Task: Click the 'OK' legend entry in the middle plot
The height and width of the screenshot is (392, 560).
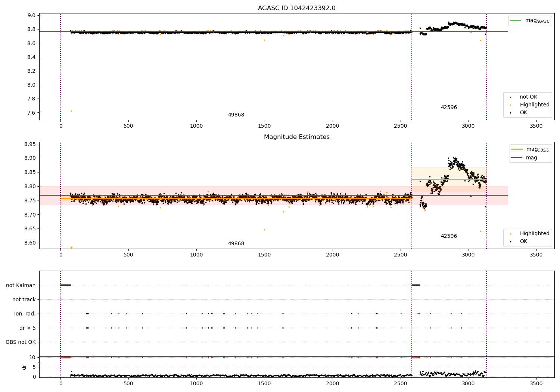Action: (523, 242)
